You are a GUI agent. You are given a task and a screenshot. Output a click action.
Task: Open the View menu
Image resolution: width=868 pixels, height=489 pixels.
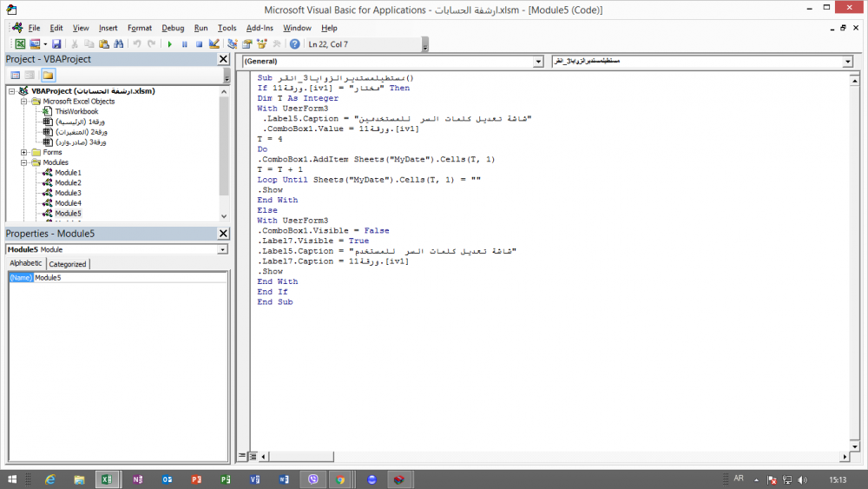pos(80,29)
